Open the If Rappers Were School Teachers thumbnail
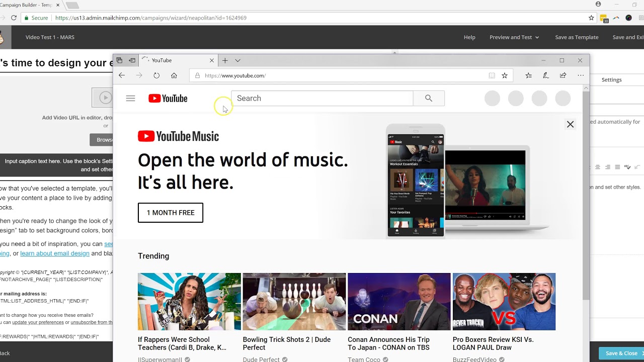This screenshot has height=362, width=644. coord(189,302)
